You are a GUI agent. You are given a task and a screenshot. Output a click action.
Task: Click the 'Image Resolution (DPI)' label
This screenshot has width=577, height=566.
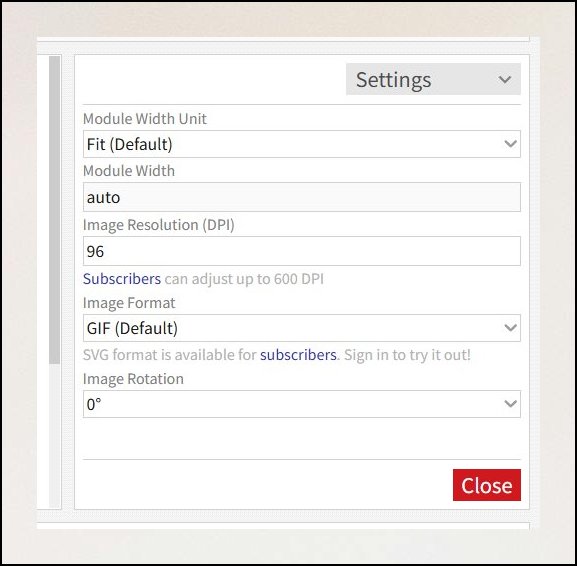pos(159,225)
